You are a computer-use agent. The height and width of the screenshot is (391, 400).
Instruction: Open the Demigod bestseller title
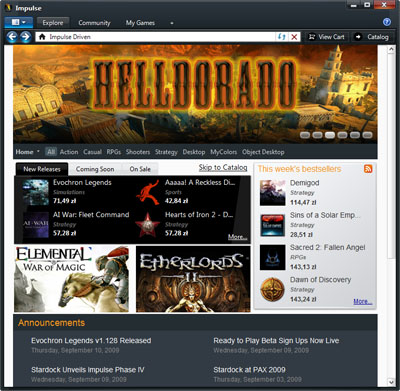click(305, 183)
